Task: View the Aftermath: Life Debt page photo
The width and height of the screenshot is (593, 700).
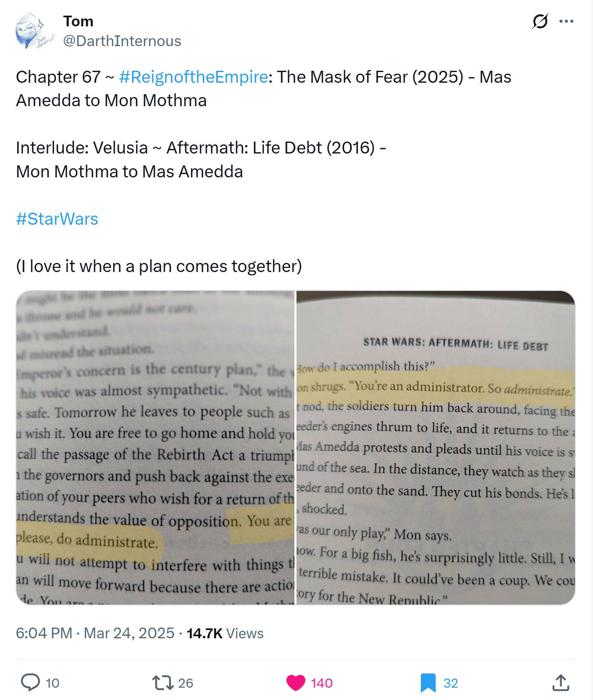Action: (436, 448)
